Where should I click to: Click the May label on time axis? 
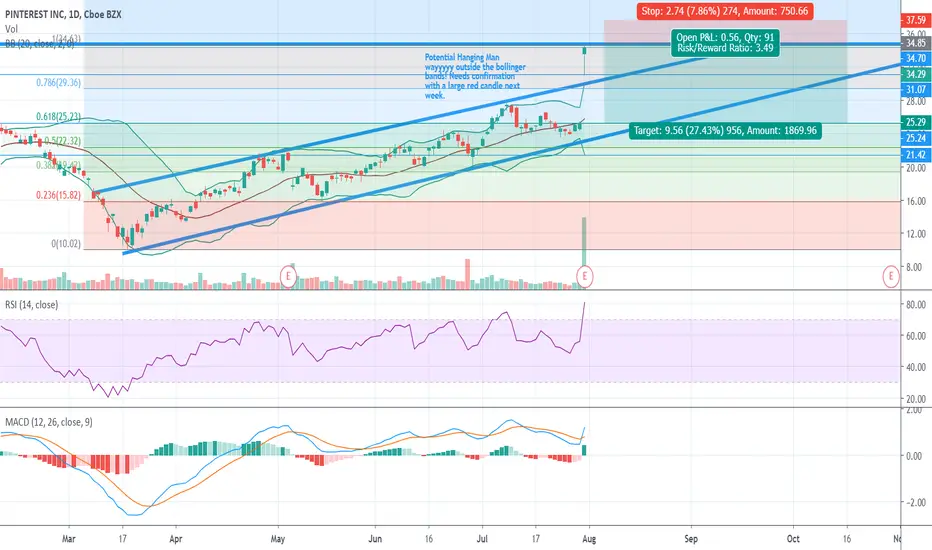tap(278, 539)
